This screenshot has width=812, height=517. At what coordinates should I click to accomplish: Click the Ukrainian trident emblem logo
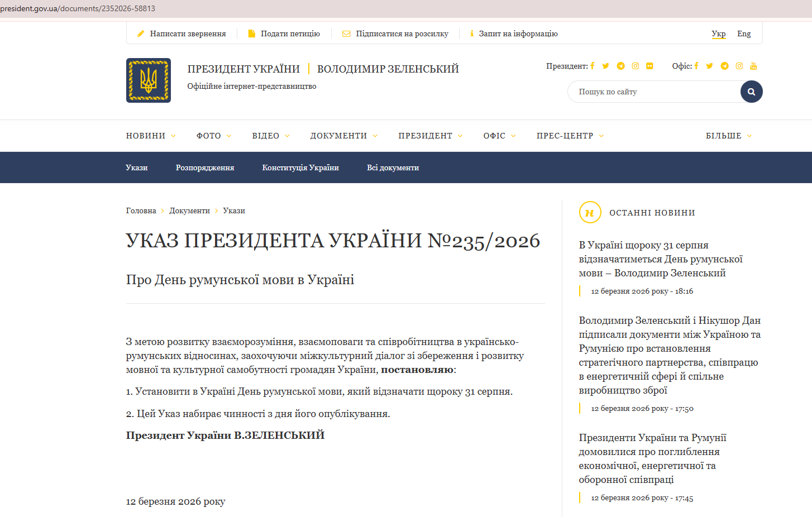pos(149,80)
